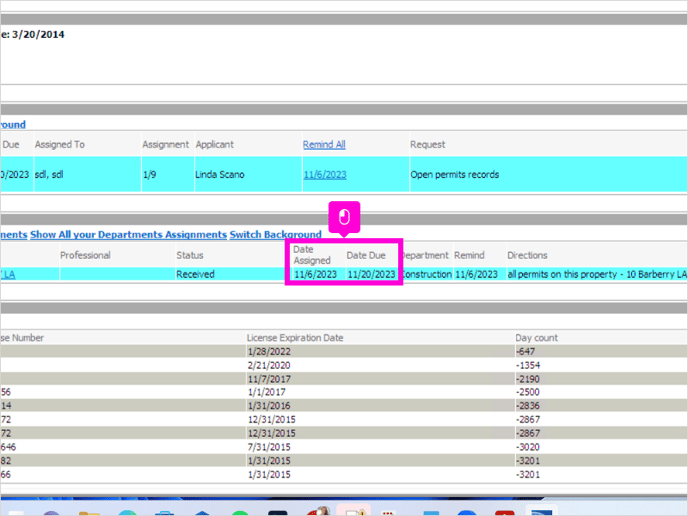Click the 'sdl, sdl' assigned-to cell

[x=49, y=175]
